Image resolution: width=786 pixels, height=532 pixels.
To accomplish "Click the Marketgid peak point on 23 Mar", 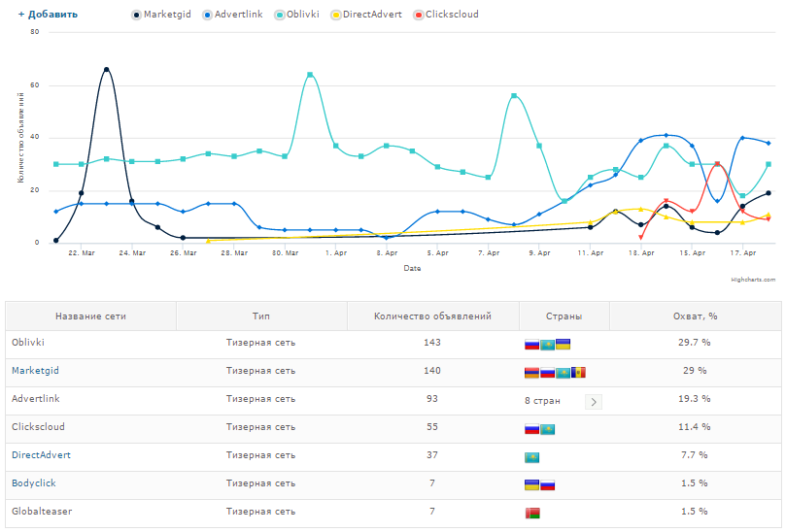I will (106, 70).
